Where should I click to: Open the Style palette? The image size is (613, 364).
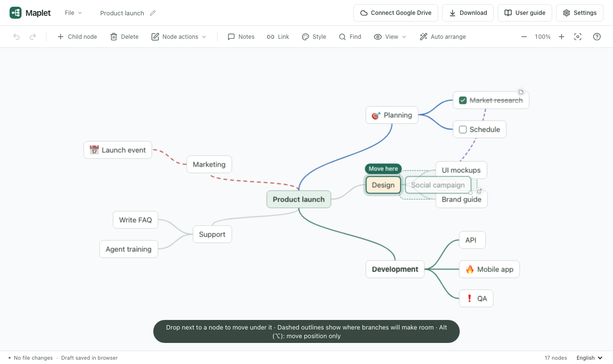314,37
